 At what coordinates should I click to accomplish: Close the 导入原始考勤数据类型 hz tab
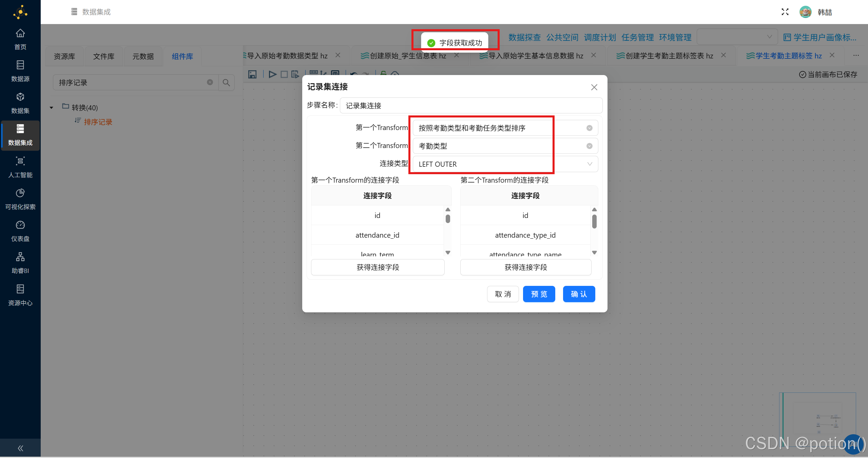(338, 55)
